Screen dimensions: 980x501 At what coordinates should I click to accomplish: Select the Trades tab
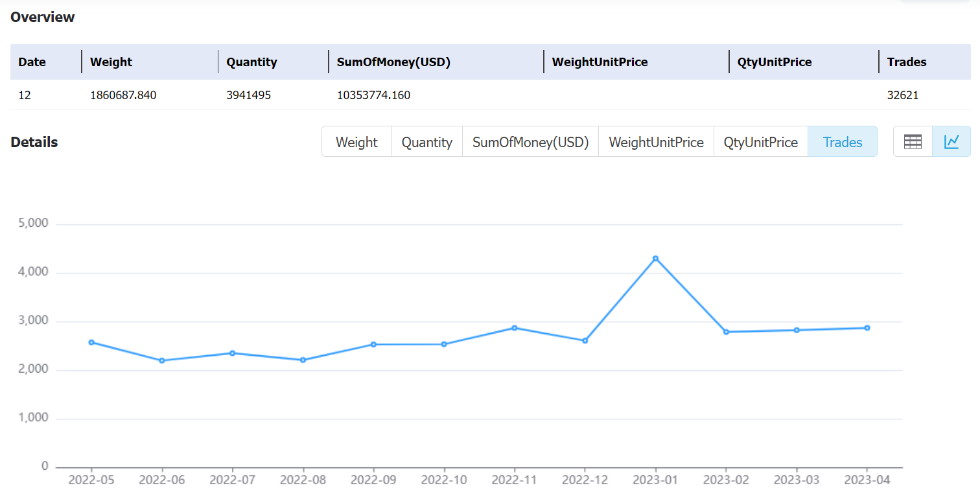(x=843, y=142)
